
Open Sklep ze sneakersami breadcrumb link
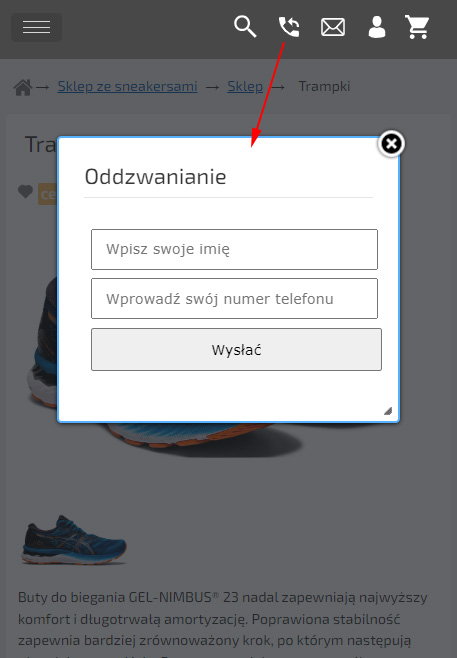pos(128,86)
